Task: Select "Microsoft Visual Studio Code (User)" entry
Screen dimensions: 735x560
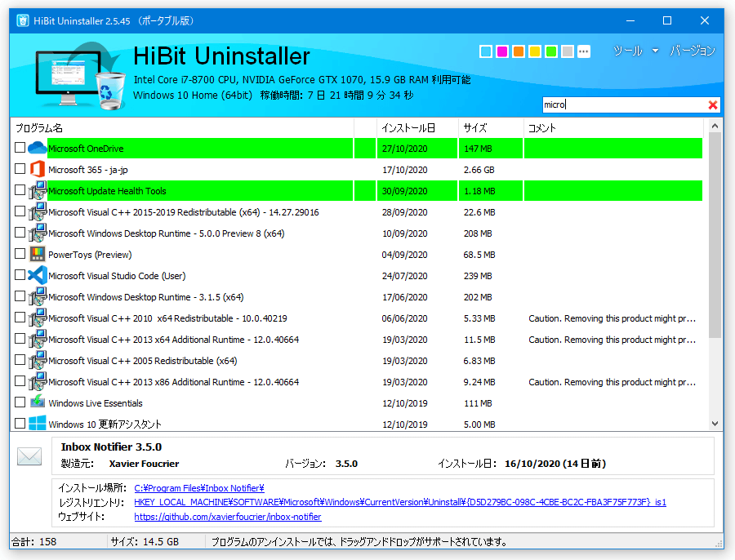Action: pyautogui.click(x=117, y=276)
